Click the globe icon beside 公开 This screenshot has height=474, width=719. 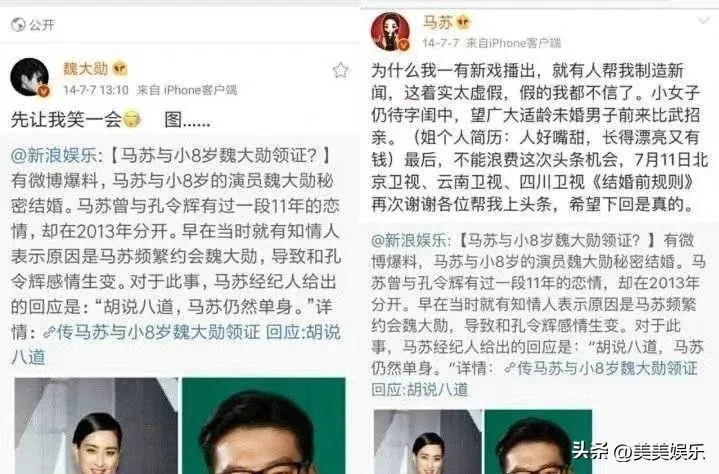click(18, 24)
